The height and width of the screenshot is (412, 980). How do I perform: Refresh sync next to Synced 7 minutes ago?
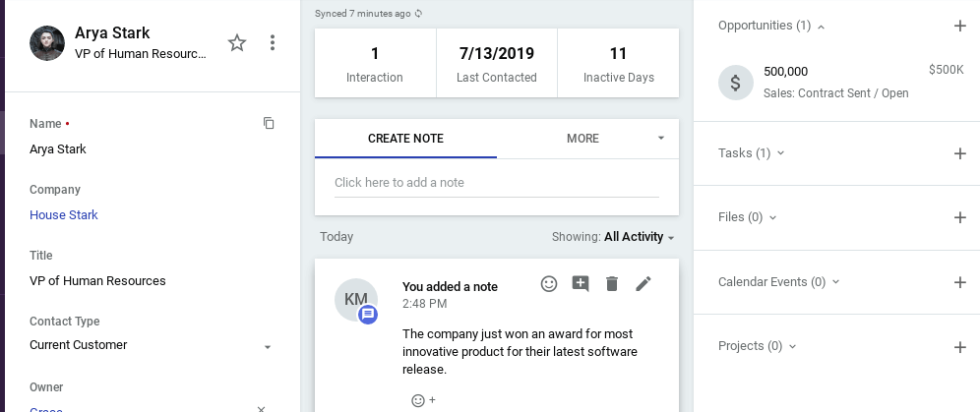(419, 13)
